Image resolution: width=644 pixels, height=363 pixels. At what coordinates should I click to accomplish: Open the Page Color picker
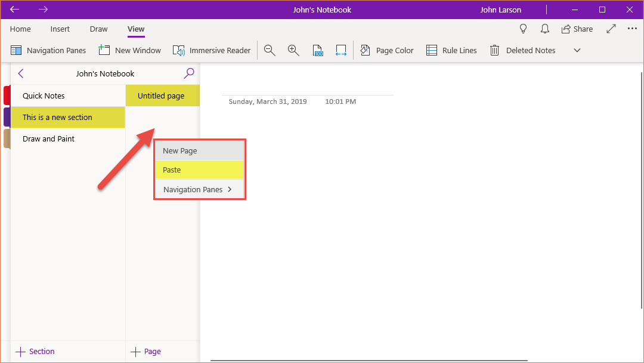click(387, 51)
